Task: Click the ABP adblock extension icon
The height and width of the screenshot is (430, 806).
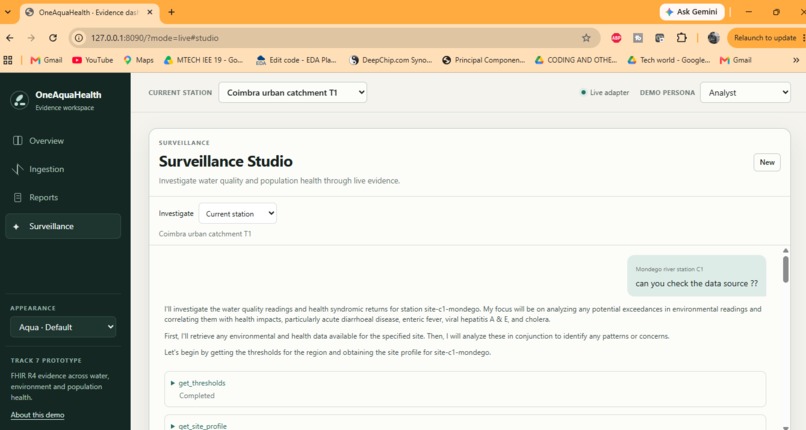Action: (616, 38)
